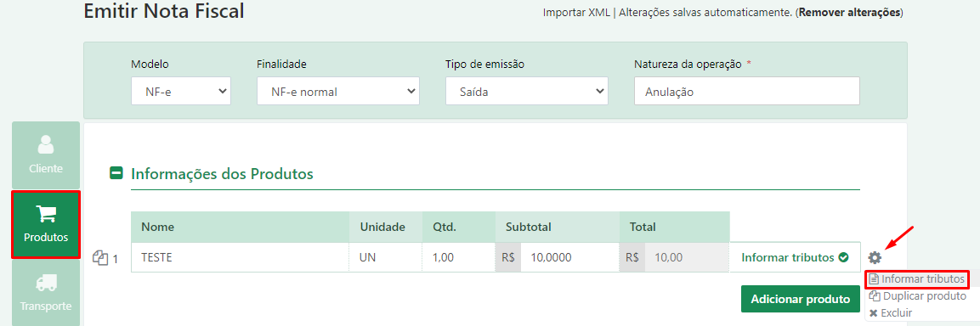Click the duplicate icon beside row number 1
980x326 pixels.
pos(100,257)
